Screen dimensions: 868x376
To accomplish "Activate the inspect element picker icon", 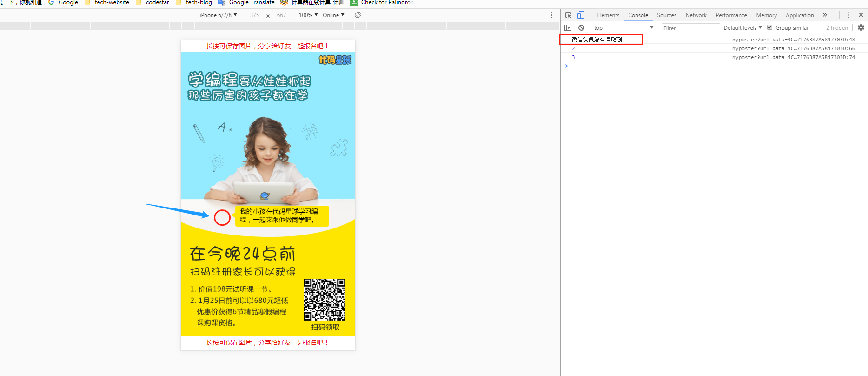I will click(x=568, y=15).
